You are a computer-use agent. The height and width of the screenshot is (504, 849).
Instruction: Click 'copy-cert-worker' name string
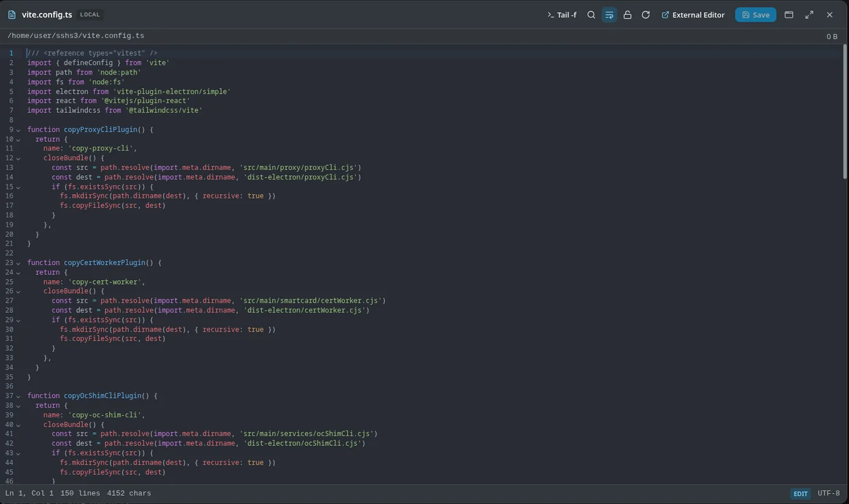point(104,282)
